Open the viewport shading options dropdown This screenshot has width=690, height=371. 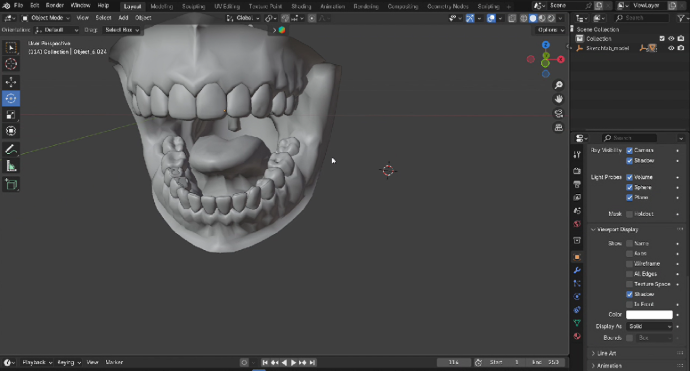pos(560,18)
